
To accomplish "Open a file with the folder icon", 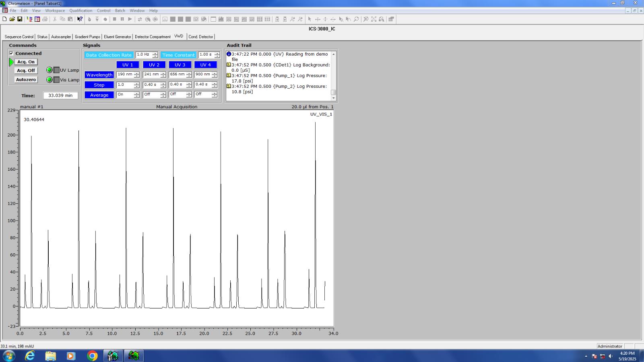I will tap(12, 19).
